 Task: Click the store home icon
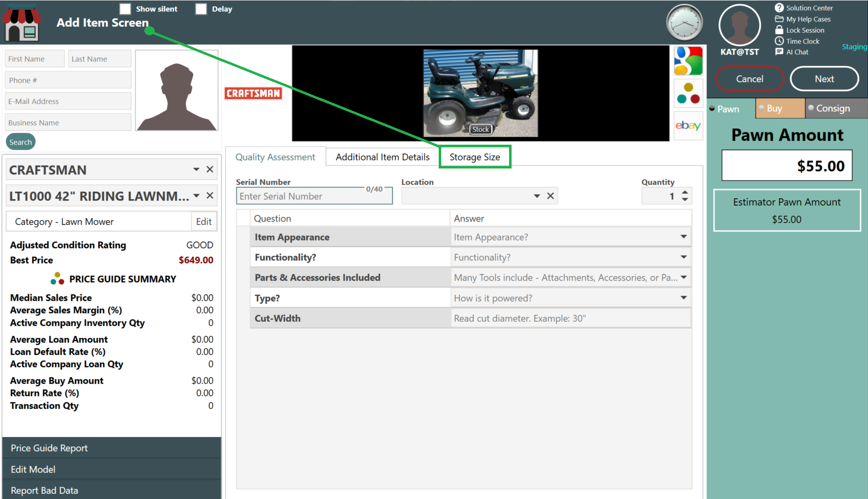tap(22, 23)
